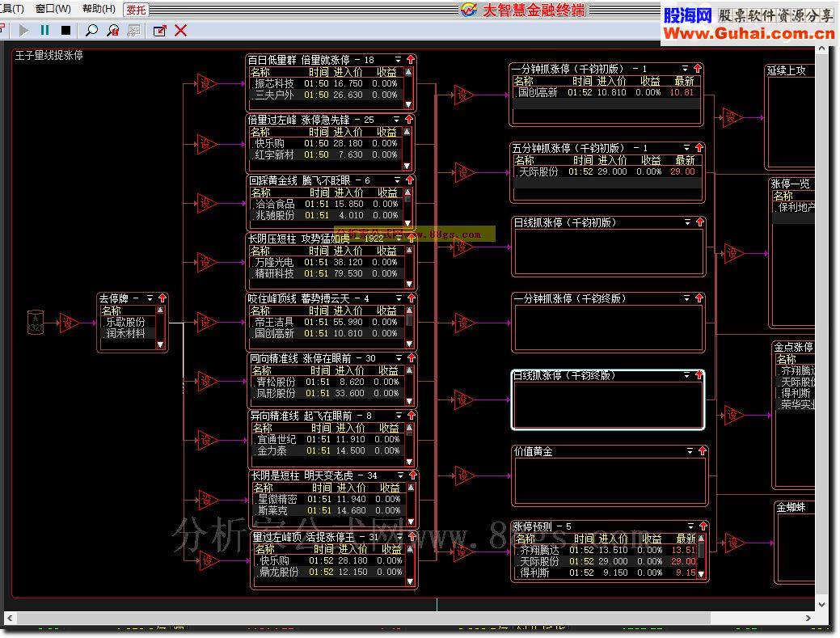Select the 万隆光电 row
This screenshot has height=638, width=840.
326,263
